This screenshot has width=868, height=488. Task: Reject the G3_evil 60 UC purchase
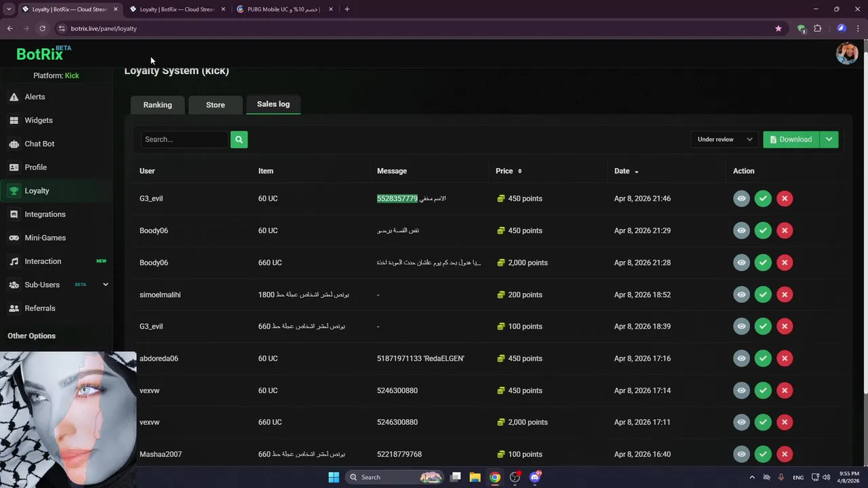(x=785, y=199)
